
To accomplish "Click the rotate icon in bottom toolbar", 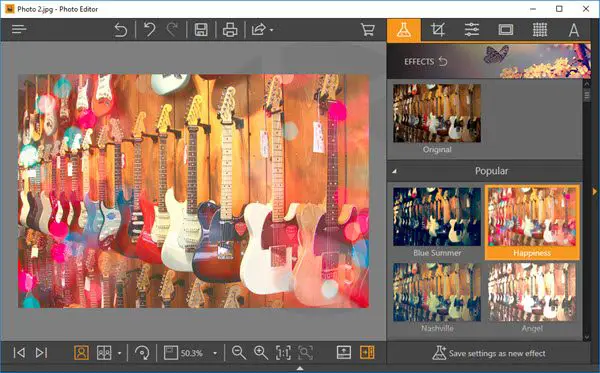I will click(142, 353).
